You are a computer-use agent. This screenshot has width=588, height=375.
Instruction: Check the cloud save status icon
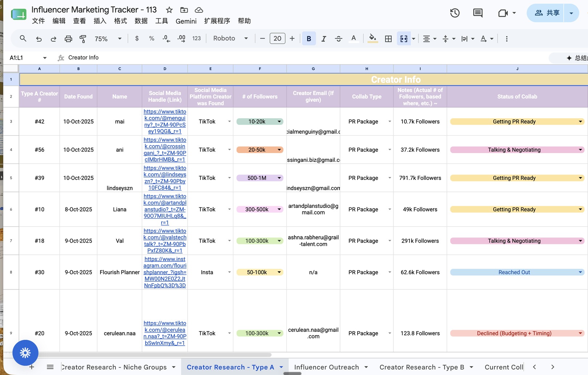pyautogui.click(x=199, y=10)
